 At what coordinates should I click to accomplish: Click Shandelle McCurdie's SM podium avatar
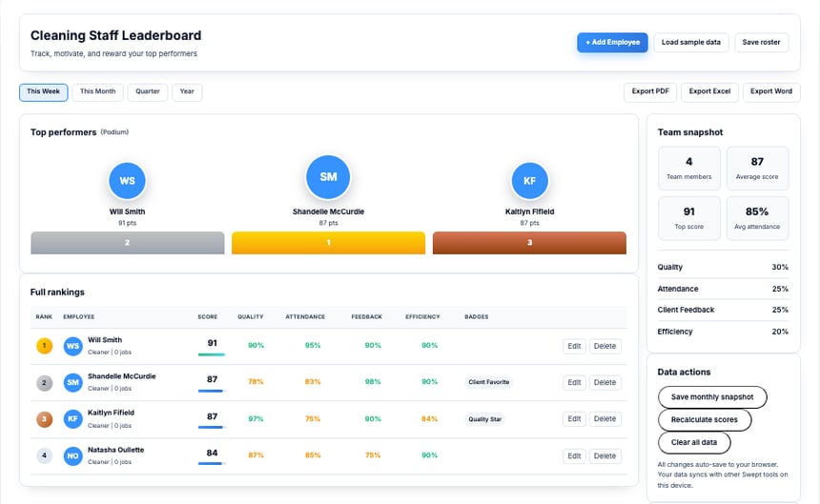pyautogui.click(x=328, y=176)
